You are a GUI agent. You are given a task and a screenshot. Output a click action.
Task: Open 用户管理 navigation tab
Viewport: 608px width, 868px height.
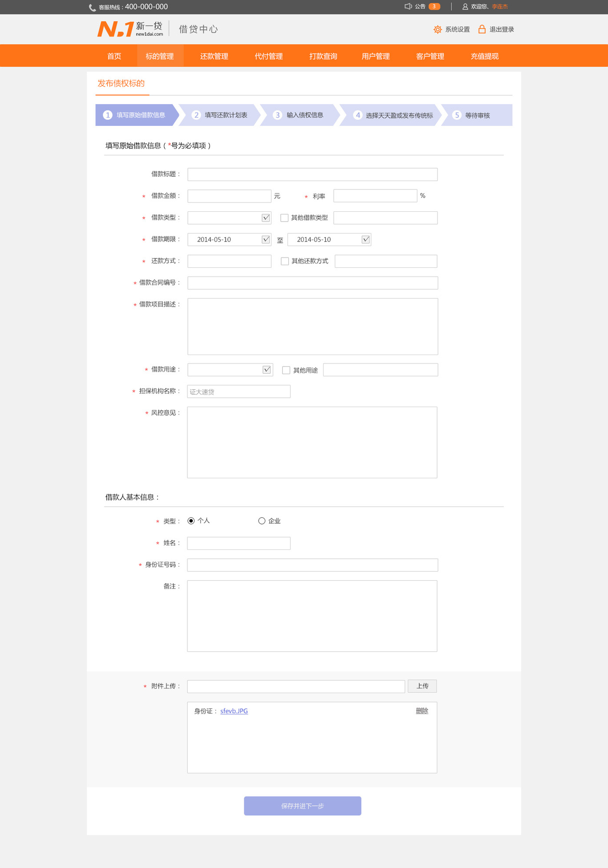point(376,56)
